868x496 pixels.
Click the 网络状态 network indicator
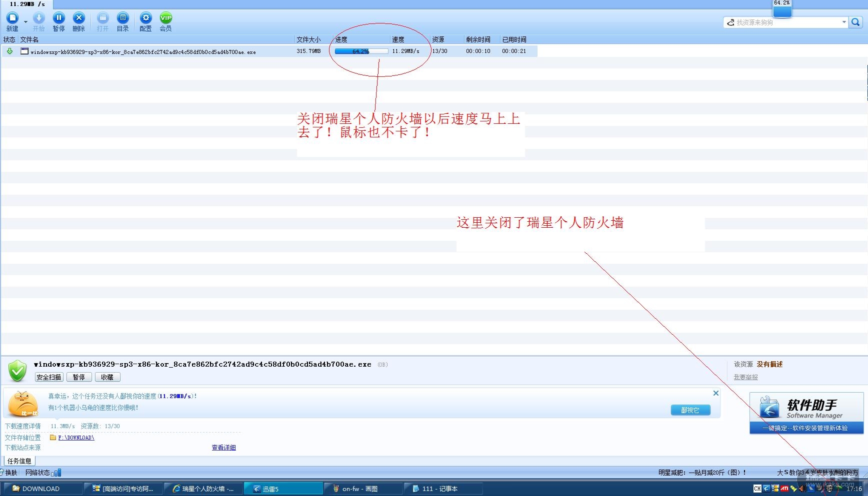[x=43, y=473]
